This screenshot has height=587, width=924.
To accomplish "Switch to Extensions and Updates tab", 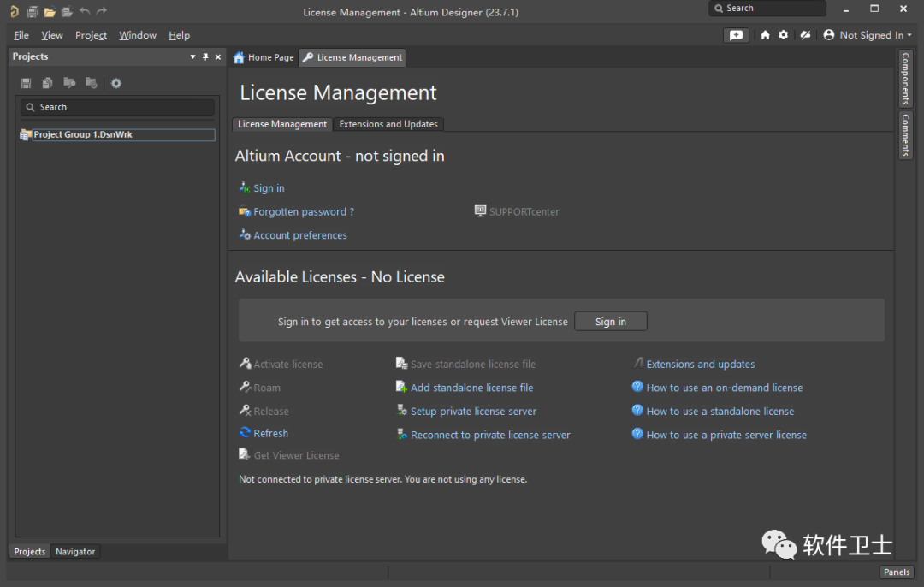I will point(388,124).
